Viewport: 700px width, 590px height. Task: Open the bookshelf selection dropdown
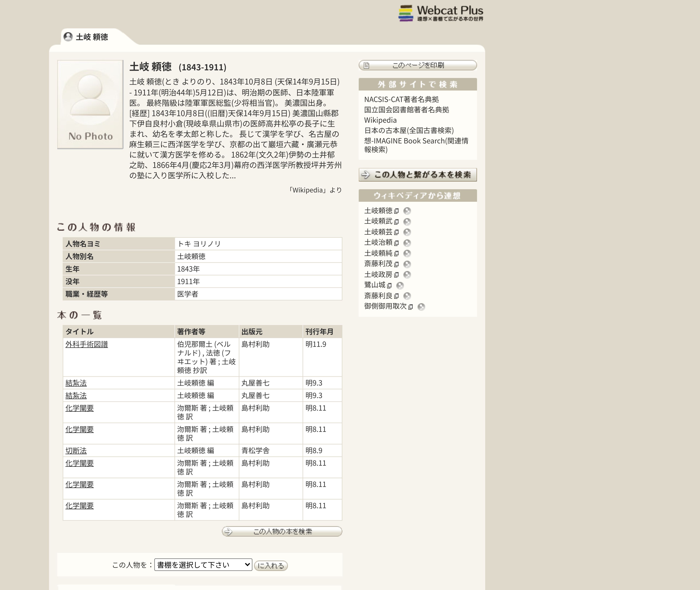(203, 565)
